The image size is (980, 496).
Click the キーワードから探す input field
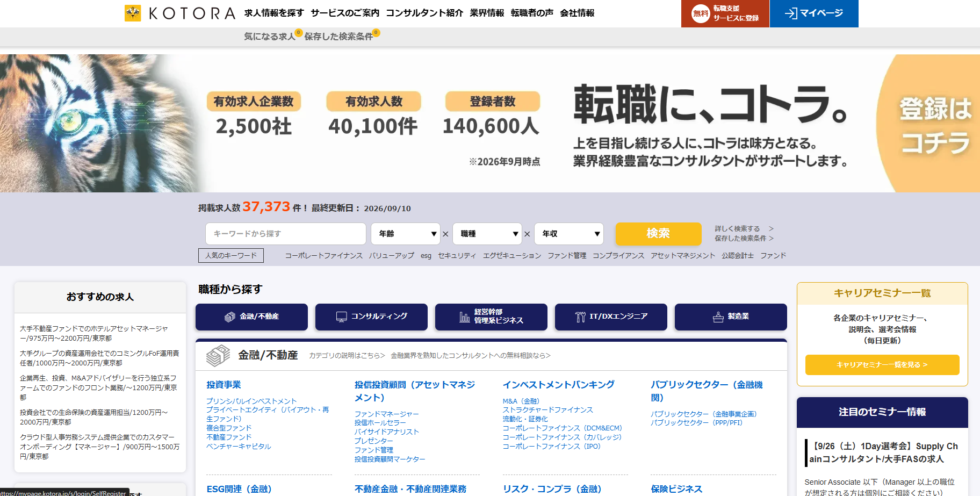click(286, 234)
